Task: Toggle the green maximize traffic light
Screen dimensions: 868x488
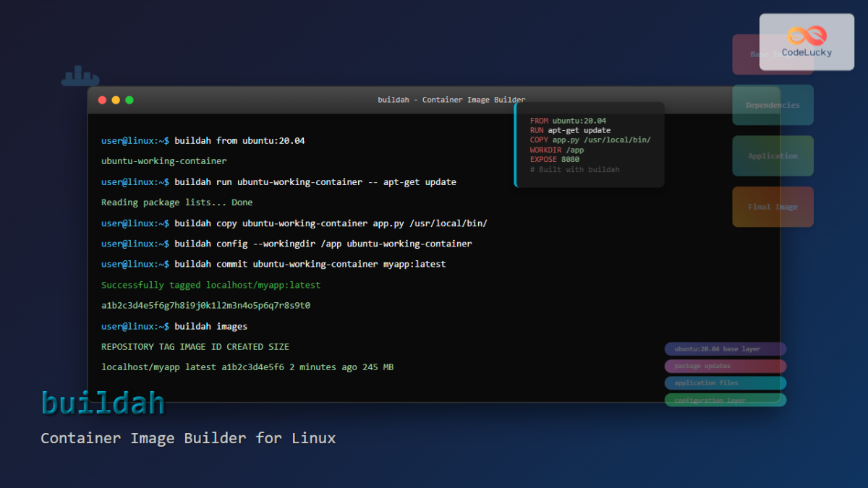Action: (129, 100)
